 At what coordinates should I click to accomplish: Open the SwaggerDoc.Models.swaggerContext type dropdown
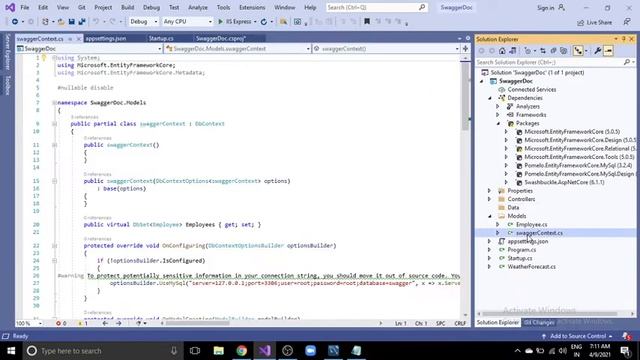(238, 49)
